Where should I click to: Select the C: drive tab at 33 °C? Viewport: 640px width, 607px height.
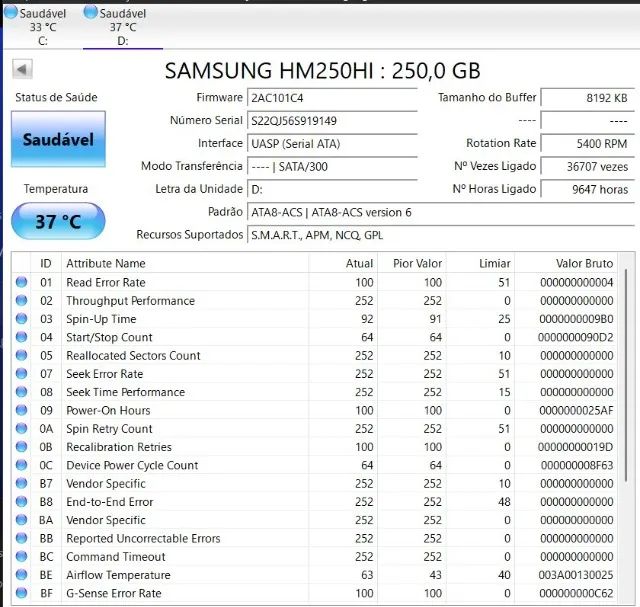pos(42,27)
